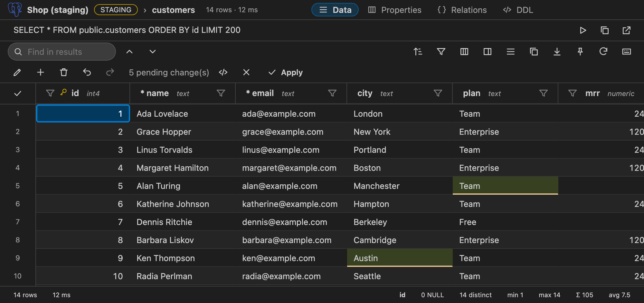This screenshot has height=303, width=644.
Task: Click the Shop (staging) connection name
Action: click(58, 10)
